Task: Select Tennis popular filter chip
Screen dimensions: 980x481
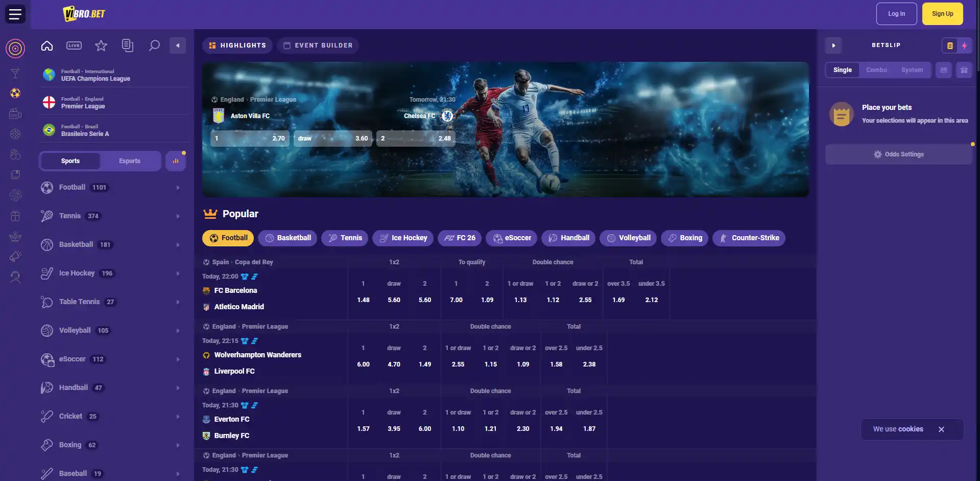Action: 345,238
